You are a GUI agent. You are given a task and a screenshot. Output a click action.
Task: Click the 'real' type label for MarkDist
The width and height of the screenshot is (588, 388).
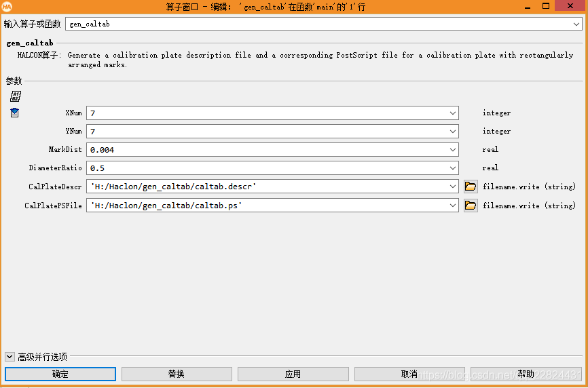[490, 149]
